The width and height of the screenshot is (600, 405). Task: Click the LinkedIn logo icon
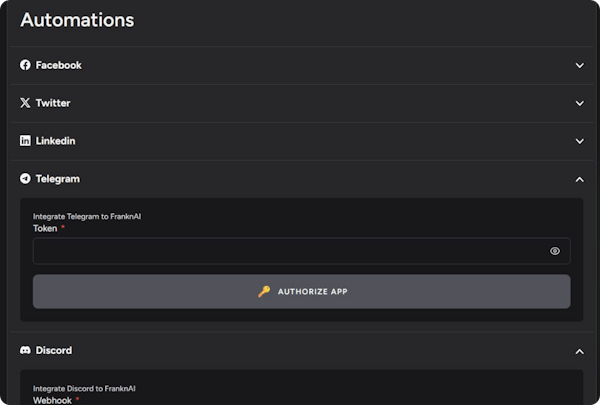pyautogui.click(x=26, y=141)
